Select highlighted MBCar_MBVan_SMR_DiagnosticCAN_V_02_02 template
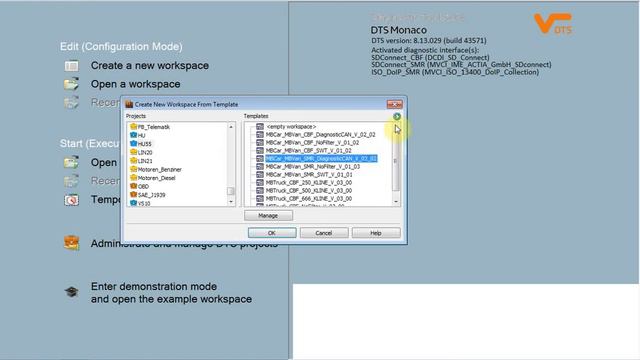Viewport: 640px width, 360px height. coord(321,158)
